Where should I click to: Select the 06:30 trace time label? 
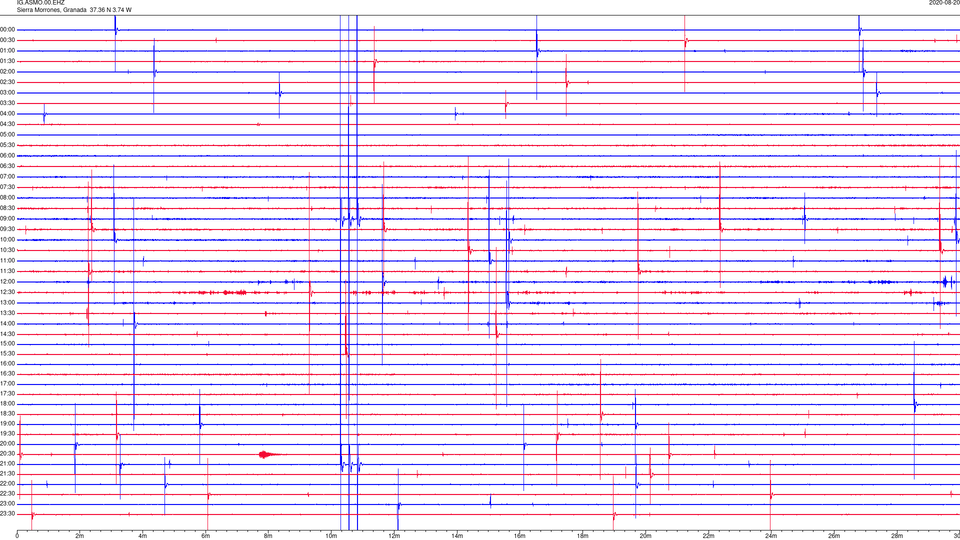coord(8,166)
